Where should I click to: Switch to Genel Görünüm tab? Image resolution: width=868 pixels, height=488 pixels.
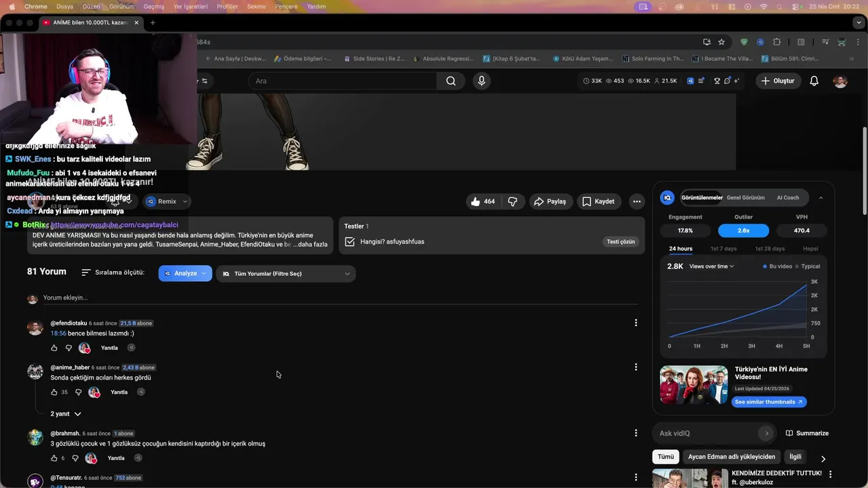[745, 198]
